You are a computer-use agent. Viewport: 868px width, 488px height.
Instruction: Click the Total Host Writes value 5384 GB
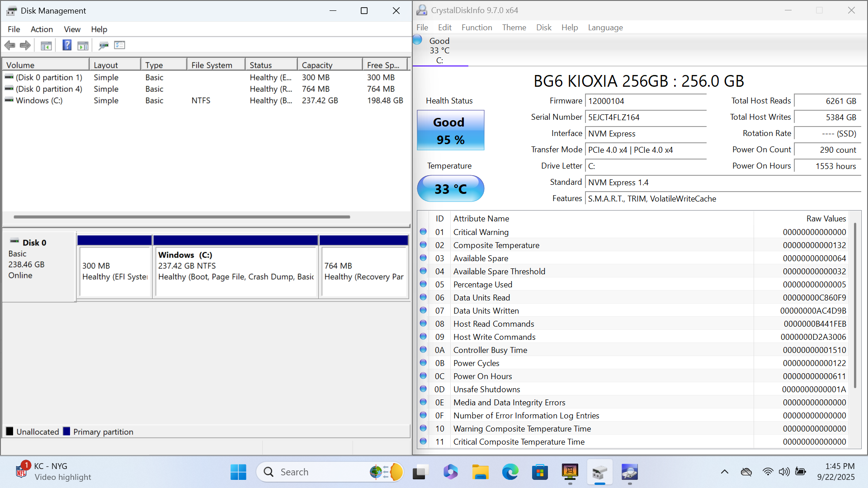coord(827,117)
